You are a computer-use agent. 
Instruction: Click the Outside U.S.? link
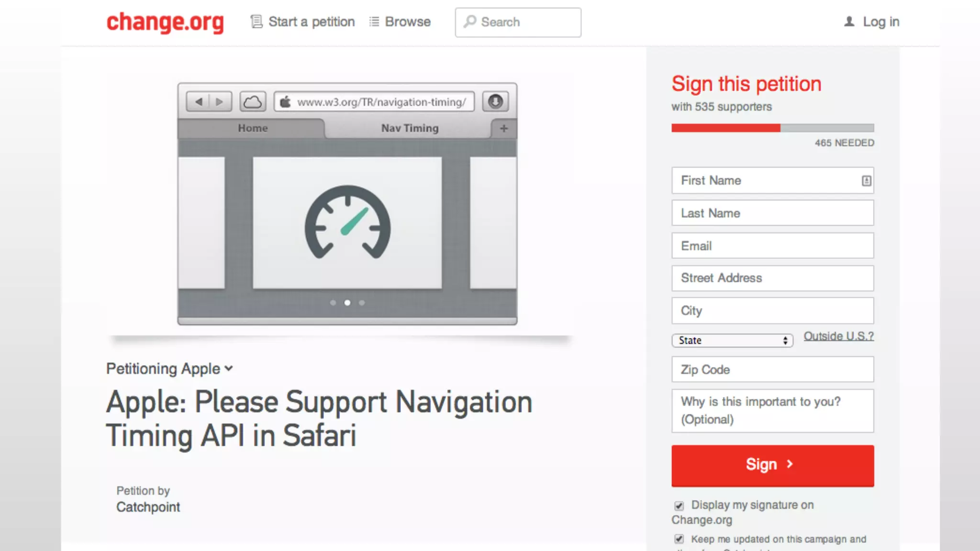tap(838, 336)
